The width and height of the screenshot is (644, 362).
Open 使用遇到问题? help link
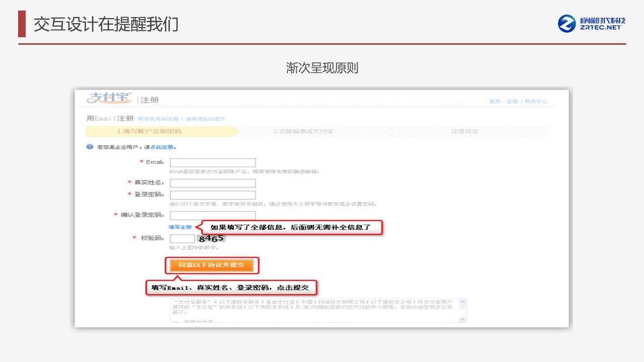[x=205, y=119]
